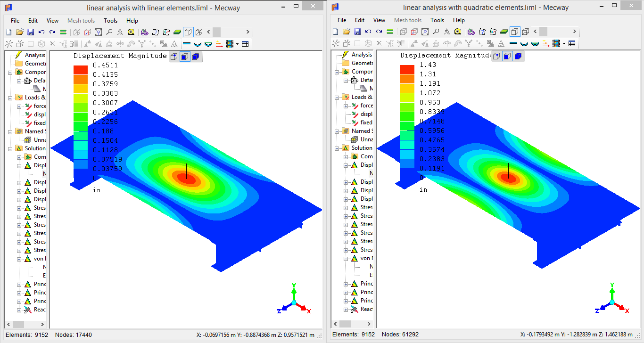Open Tools menu in linear elements window

(x=111, y=21)
